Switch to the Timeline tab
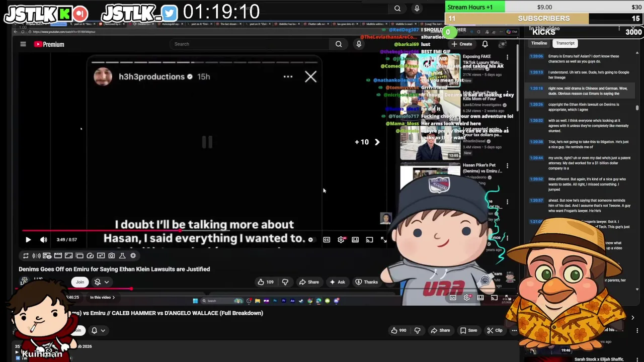The height and width of the screenshot is (362, 644). click(539, 43)
